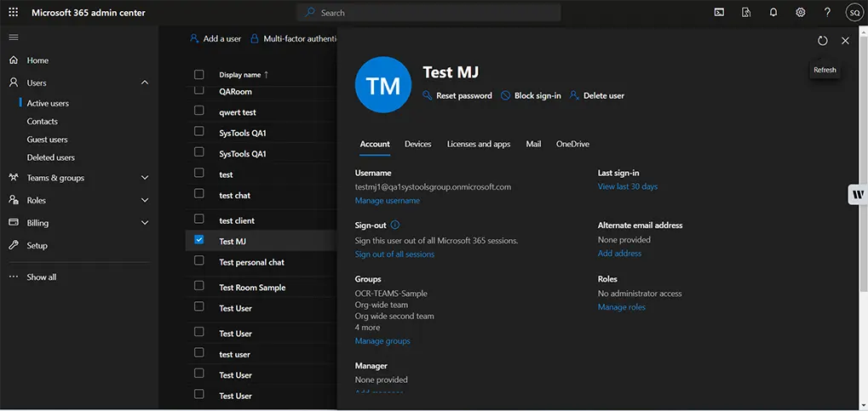Expand the Teams & groups section
The width and height of the screenshot is (868, 411).
[x=145, y=178]
